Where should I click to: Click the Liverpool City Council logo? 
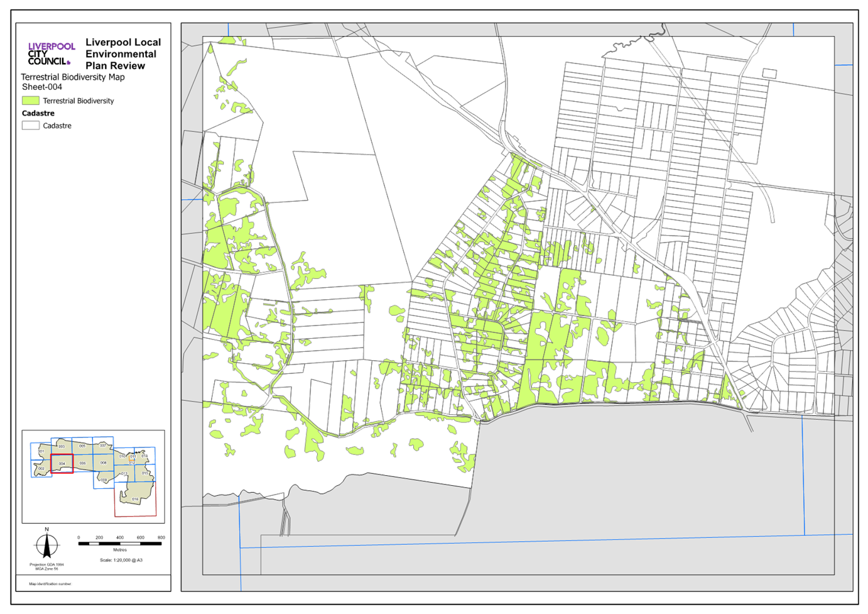point(52,53)
